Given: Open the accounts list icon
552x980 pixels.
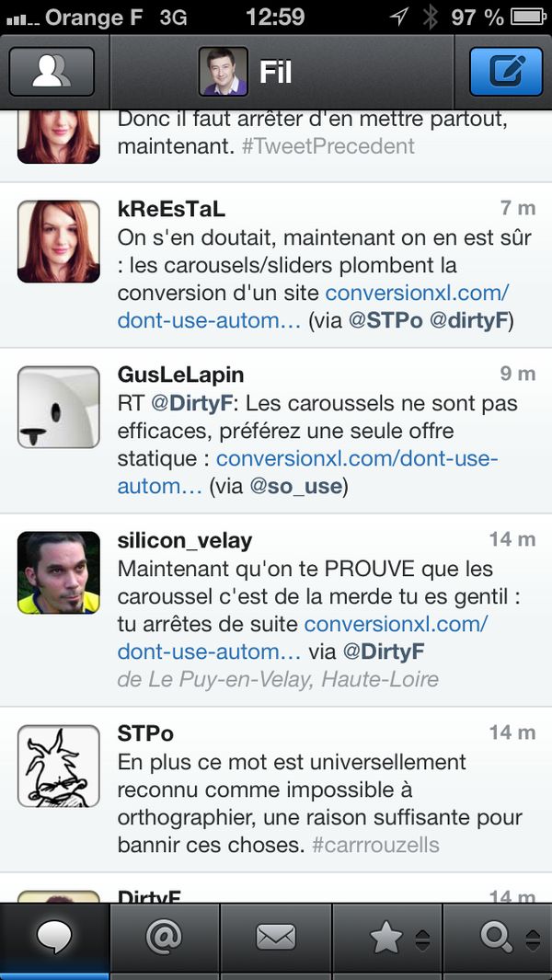Looking at the screenshot, I should point(52,72).
